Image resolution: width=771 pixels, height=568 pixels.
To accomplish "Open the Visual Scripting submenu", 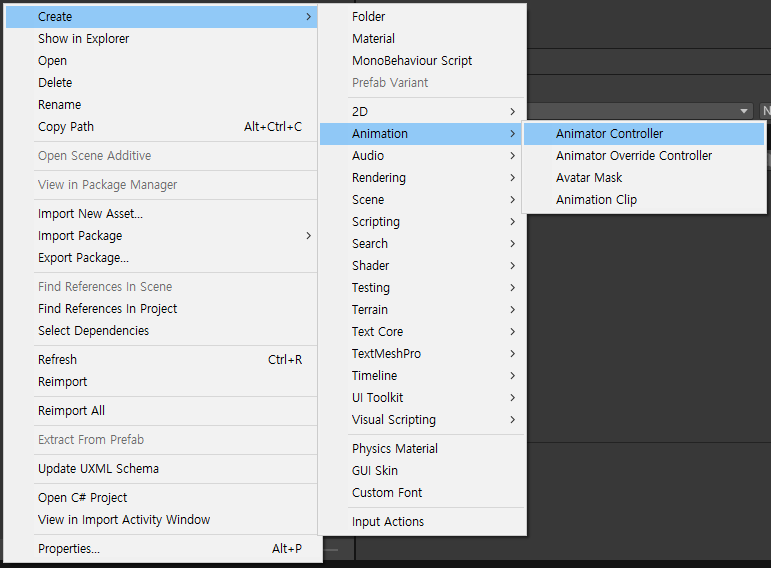I will coord(422,420).
